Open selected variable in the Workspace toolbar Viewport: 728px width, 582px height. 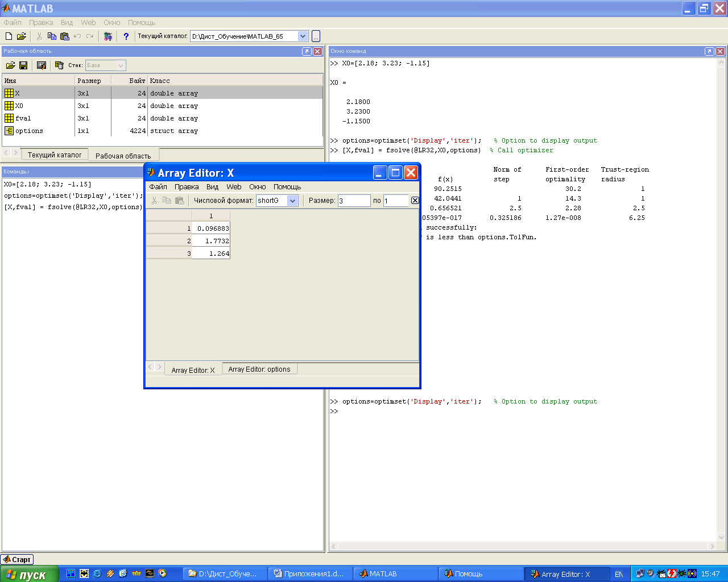click(42, 65)
